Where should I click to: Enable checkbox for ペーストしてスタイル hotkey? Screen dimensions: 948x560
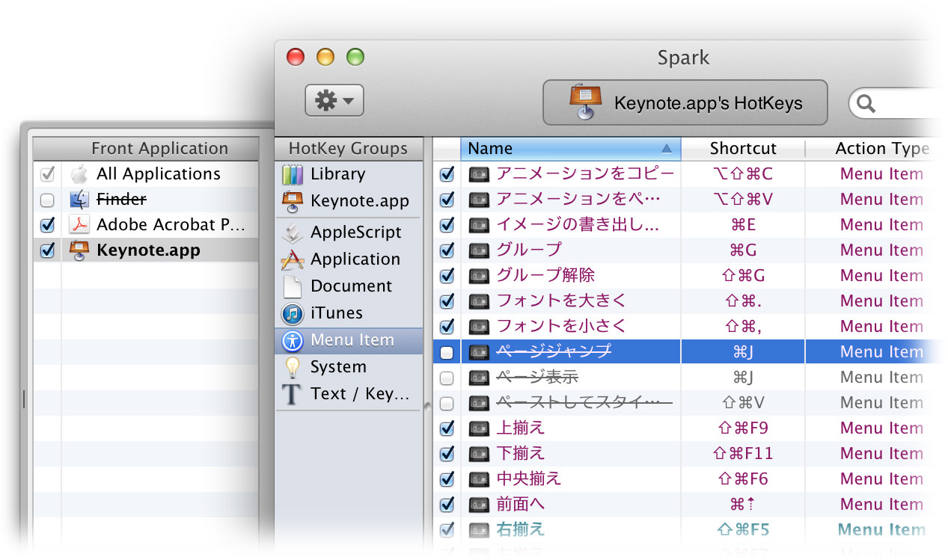[x=447, y=403]
